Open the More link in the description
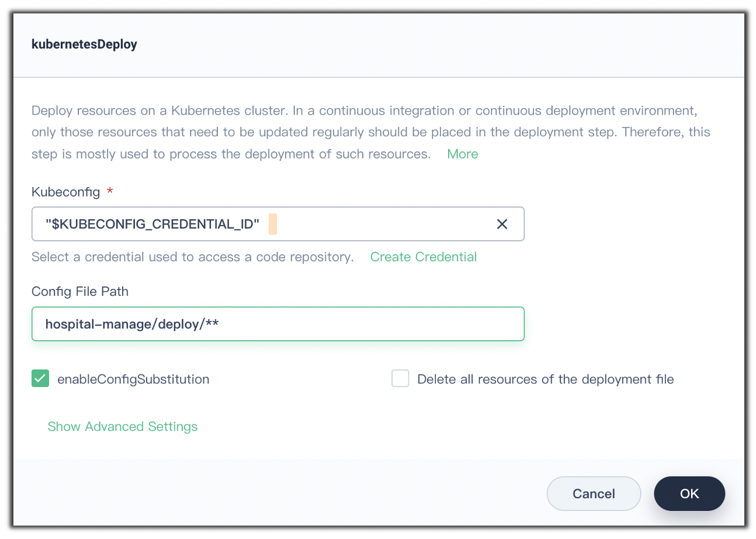756x539 pixels. [x=463, y=154]
